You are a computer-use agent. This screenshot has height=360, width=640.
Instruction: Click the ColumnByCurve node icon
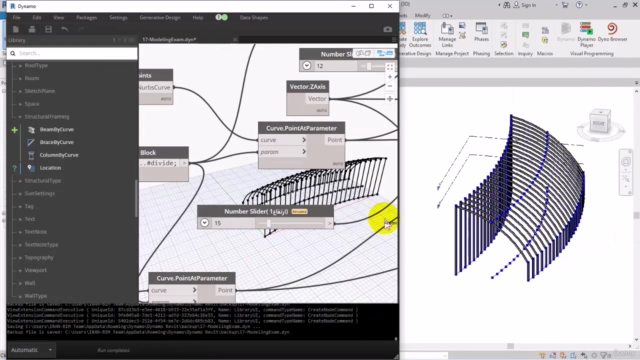tap(31, 155)
